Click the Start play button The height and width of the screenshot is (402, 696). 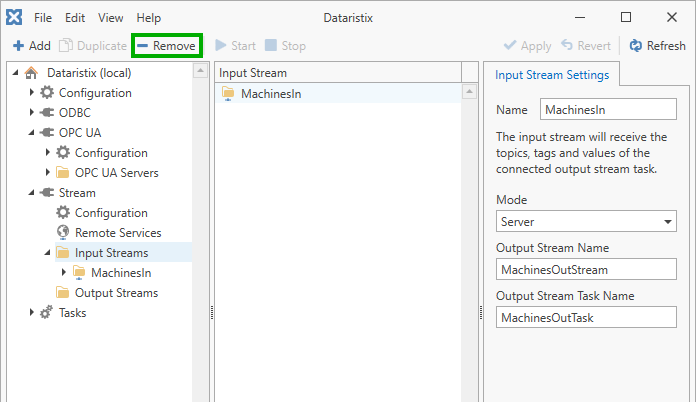click(235, 46)
